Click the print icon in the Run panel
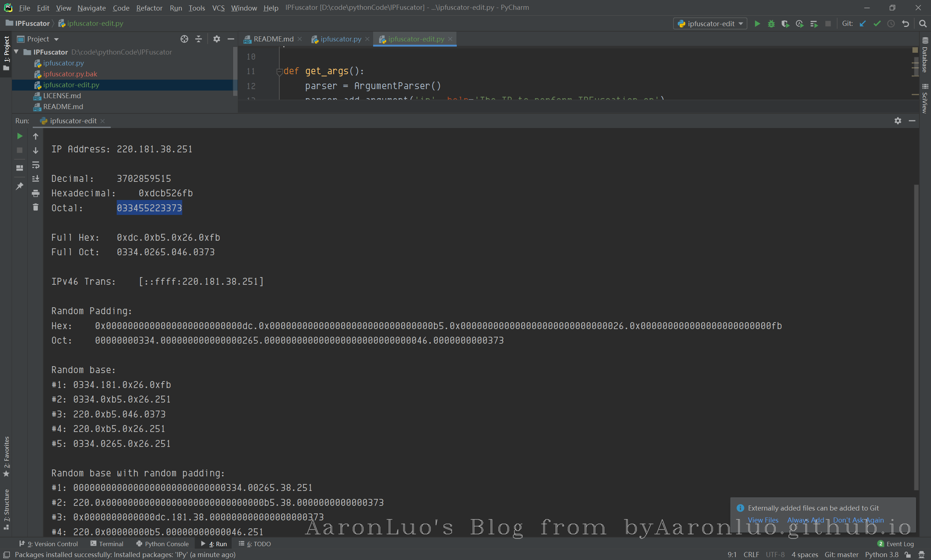This screenshot has width=931, height=560. click(36, 193)
